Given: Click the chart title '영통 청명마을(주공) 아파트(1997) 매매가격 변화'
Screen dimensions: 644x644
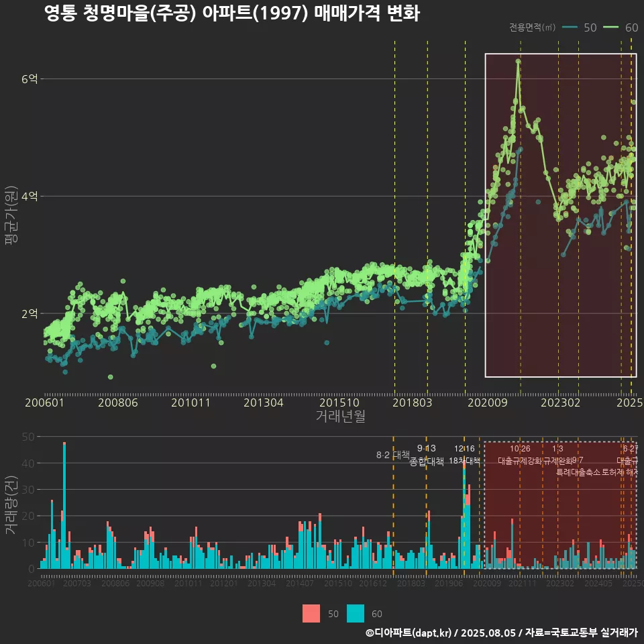Looking at the screenshot, I should pos(231,13).
